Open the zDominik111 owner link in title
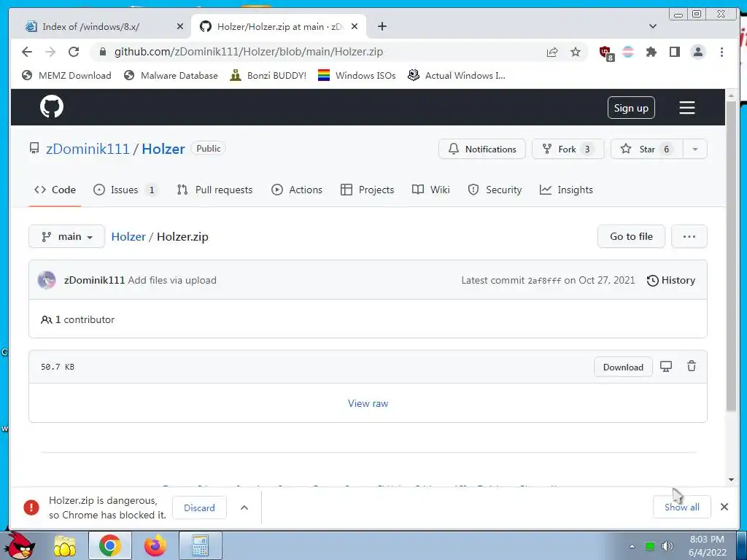 88,149
